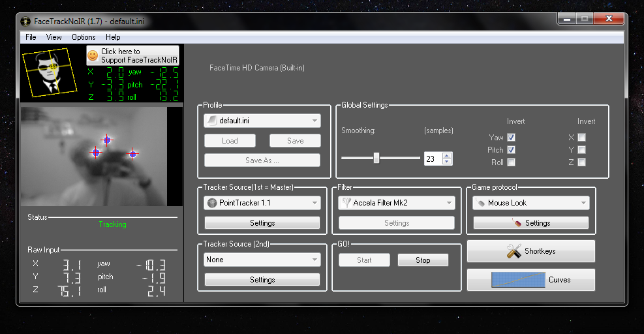
Task: Expand the Game protocol Mouse Look dropdown
Action: pos(530,203)
